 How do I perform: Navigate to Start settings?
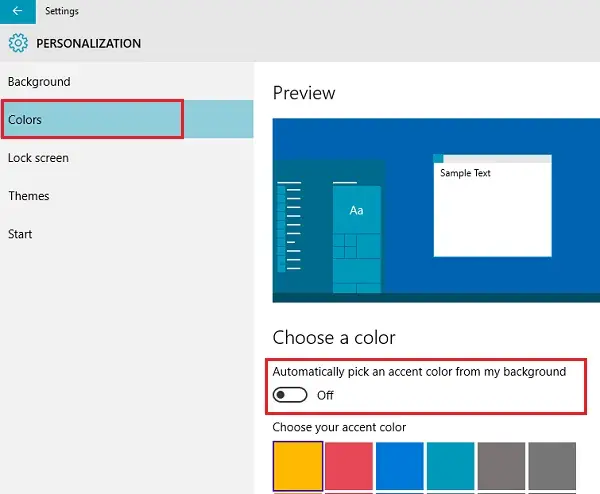20,234
